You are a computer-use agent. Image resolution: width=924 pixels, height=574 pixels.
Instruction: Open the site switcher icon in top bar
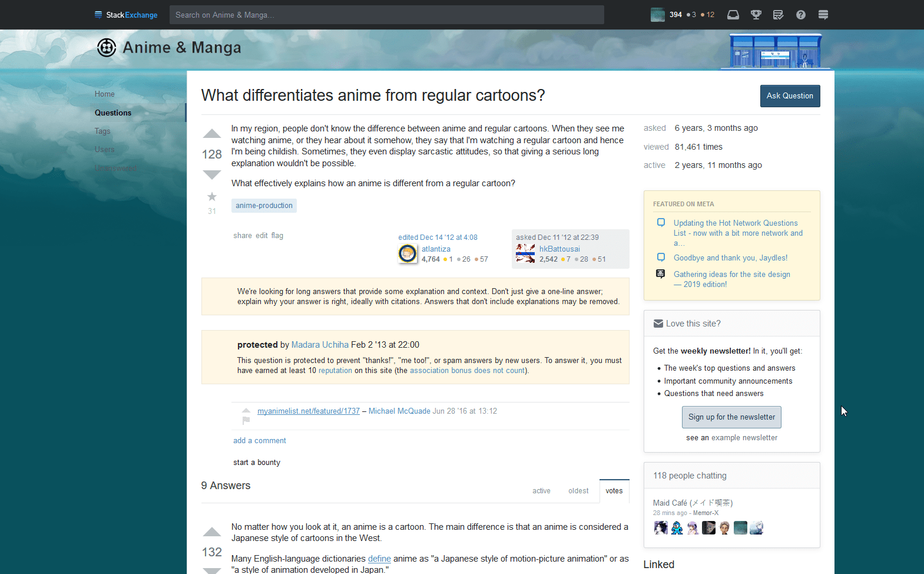click(x=823, y=15)
